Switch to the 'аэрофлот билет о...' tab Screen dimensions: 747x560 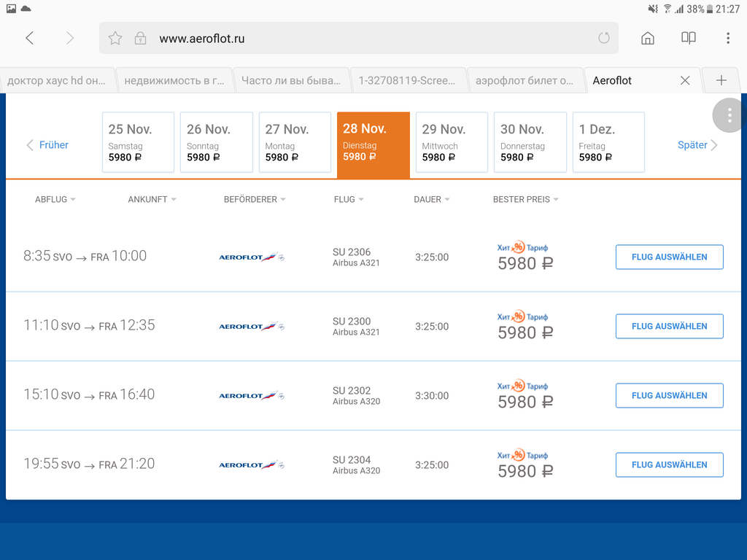[525, 80]
